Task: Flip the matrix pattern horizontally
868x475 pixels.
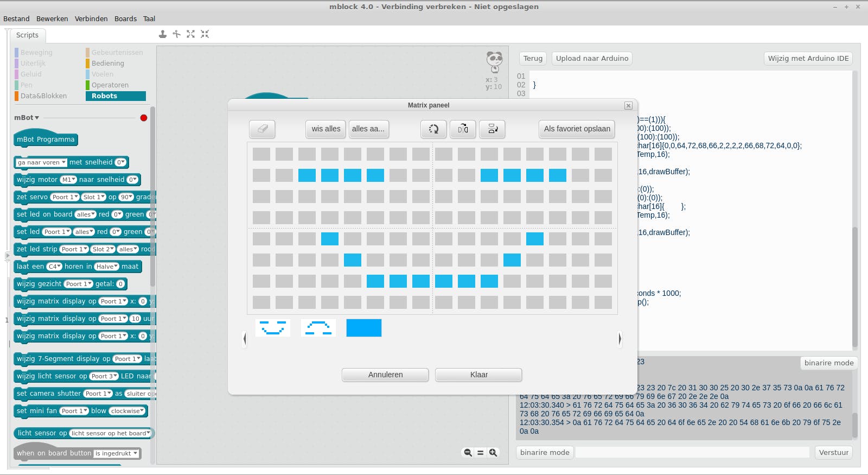Action: click(x=463, y=129)
